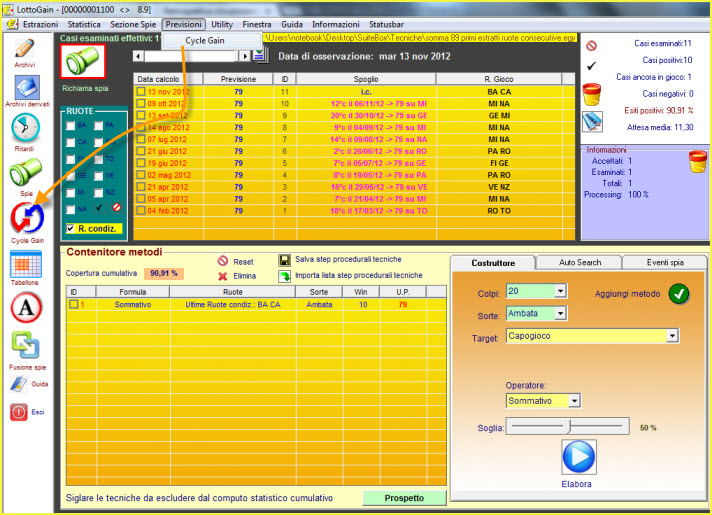Open the Ritardi clock tool
Image resolution: width=712 pixels, height=515 pixels.
click(25, 128)
